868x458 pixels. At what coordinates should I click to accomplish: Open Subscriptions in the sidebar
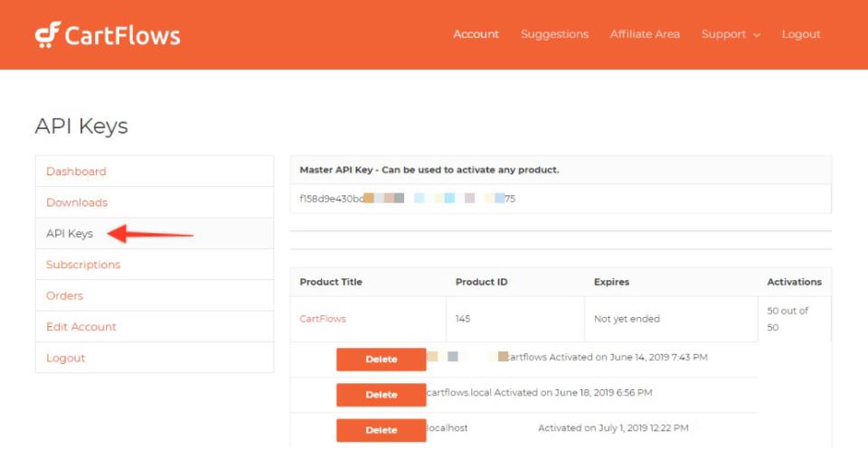[83, 265]
